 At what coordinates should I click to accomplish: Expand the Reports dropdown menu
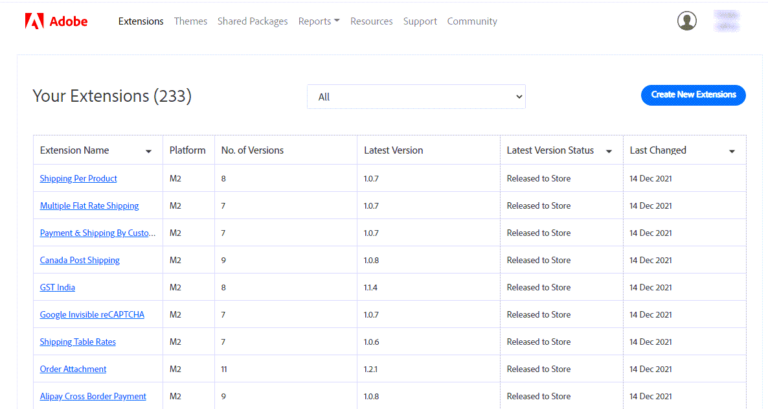[319, 21]
